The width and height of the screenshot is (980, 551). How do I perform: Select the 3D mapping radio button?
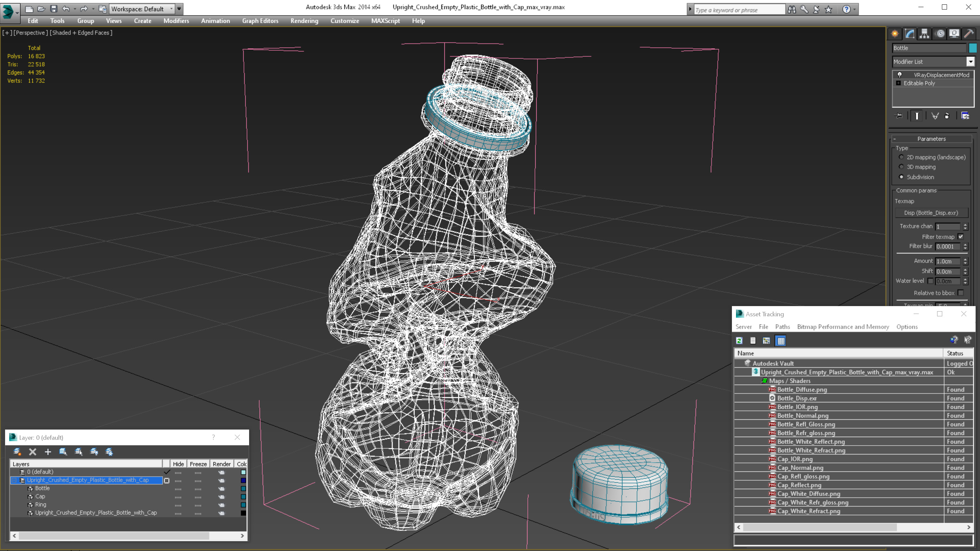point(901,167)
